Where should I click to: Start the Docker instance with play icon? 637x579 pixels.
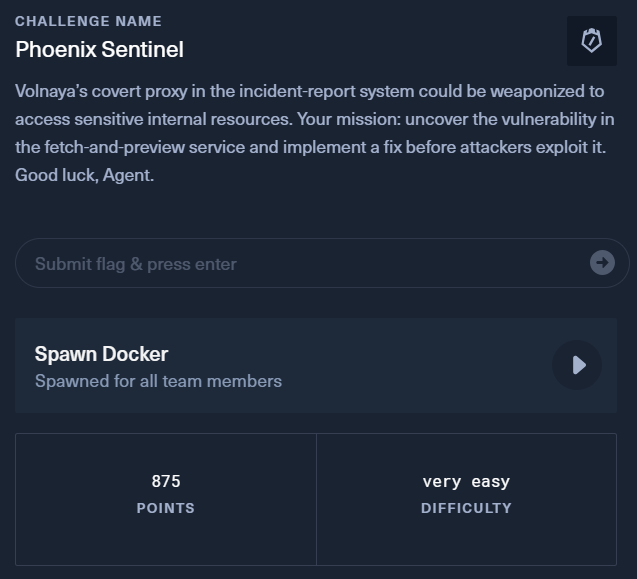coord(577,365)
